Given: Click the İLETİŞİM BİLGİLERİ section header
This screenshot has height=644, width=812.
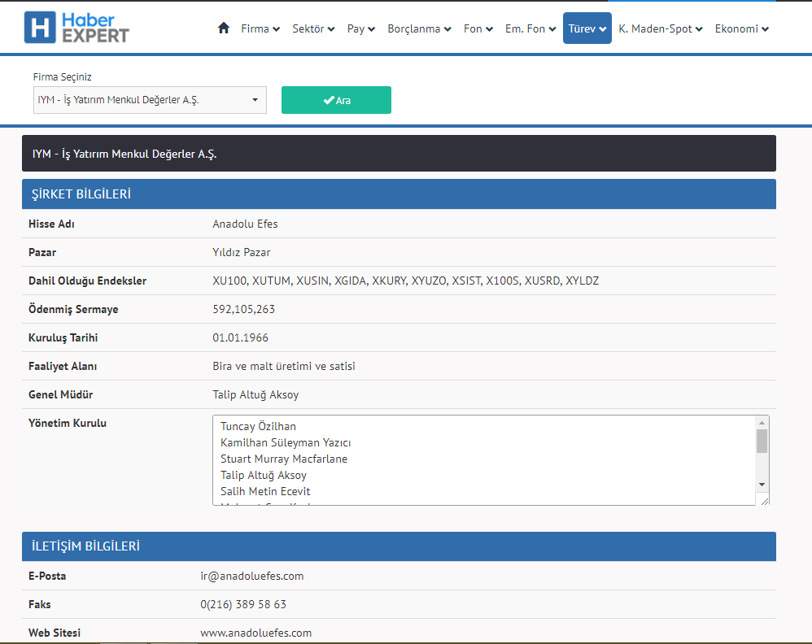Looking at the screenshot, I should (x=399, y=546).
